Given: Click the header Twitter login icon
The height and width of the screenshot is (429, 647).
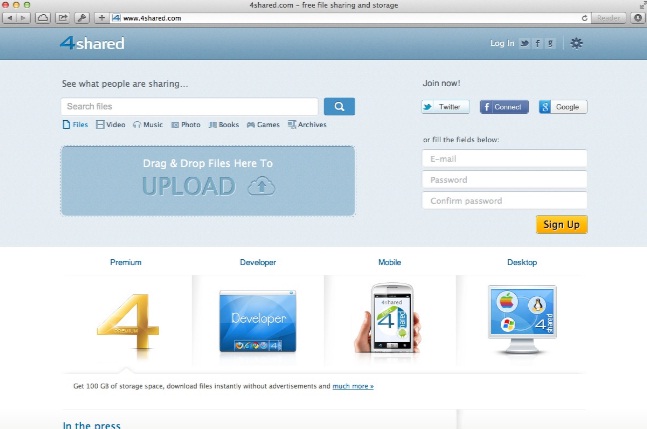Looking at the screenshot, I should tap(524, 43).
